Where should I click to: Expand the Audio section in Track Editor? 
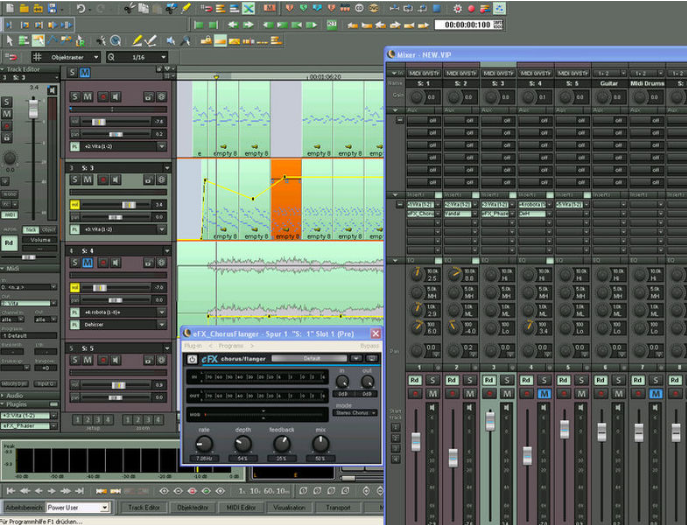click(x=3, y=395)
